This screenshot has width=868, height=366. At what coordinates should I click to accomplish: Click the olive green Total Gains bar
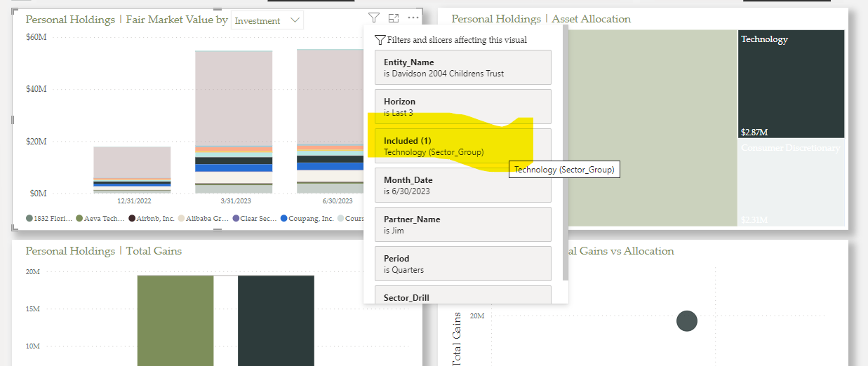(x=175, y=320)
